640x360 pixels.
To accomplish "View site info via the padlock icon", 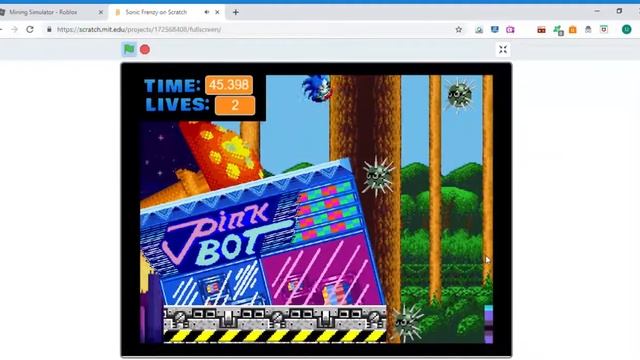I will pos(49,29).
